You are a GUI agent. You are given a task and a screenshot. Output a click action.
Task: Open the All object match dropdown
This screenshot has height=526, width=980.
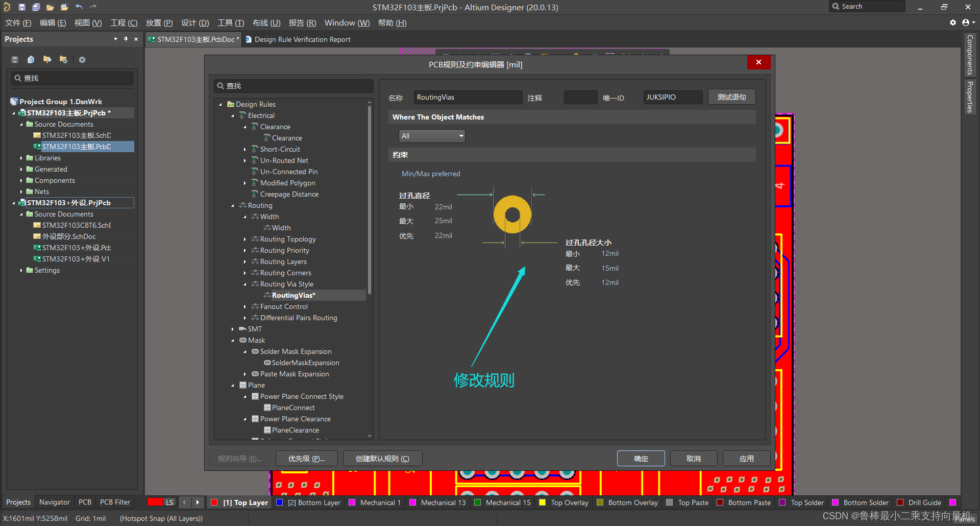coord(432,136)
